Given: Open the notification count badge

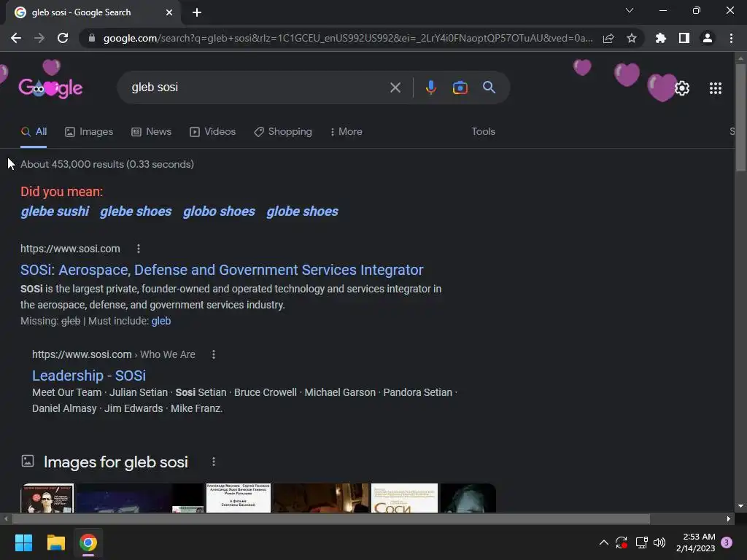Looking at the screenshot, I should [x=727, y=542].
